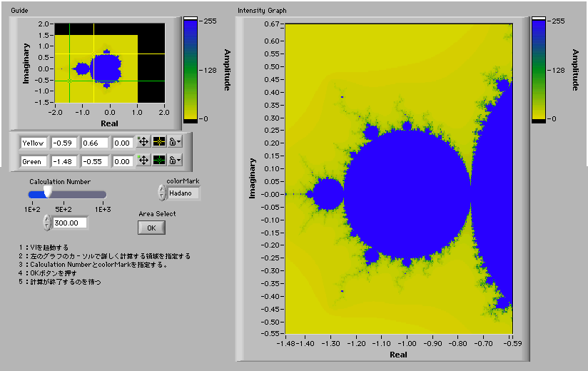Edit Yellow cursor X value -0.59
This screenshot has height=371, width=588.
click(64, 143)
